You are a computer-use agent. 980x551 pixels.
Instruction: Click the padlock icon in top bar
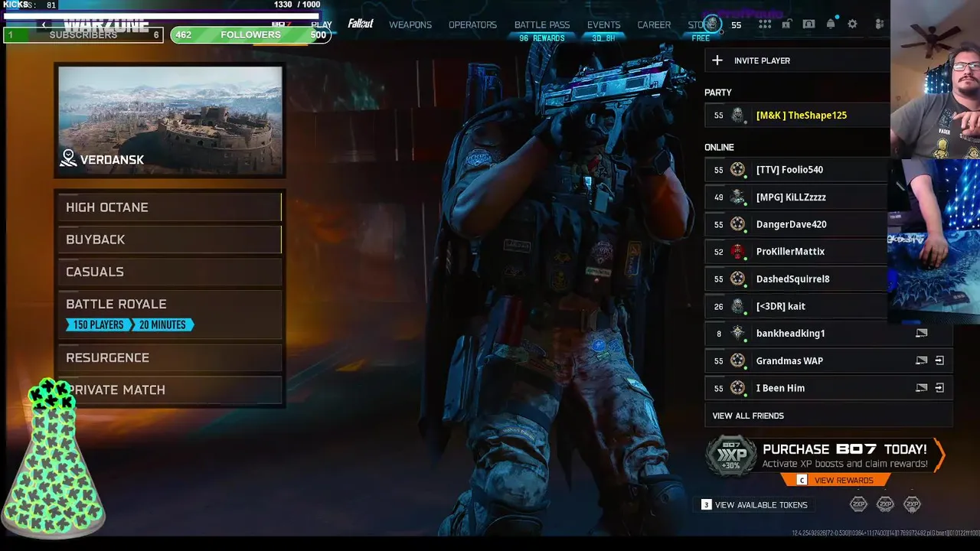click(x=786, y=24)
